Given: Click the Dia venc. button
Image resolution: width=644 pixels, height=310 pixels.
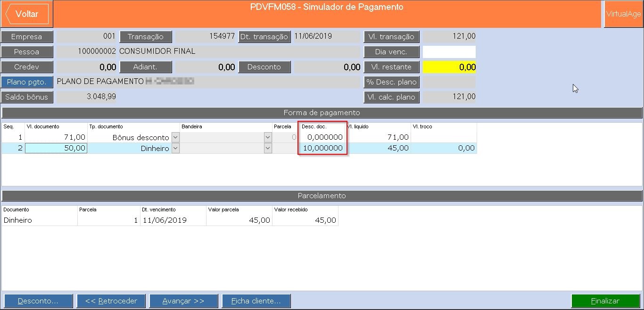Looking at the screenshot, I should 391,52.
